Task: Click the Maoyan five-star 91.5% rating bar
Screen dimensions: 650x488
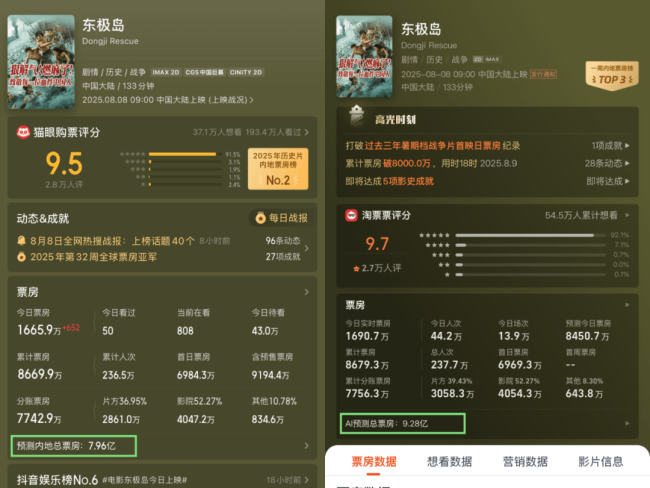Action: coord(185,154)
